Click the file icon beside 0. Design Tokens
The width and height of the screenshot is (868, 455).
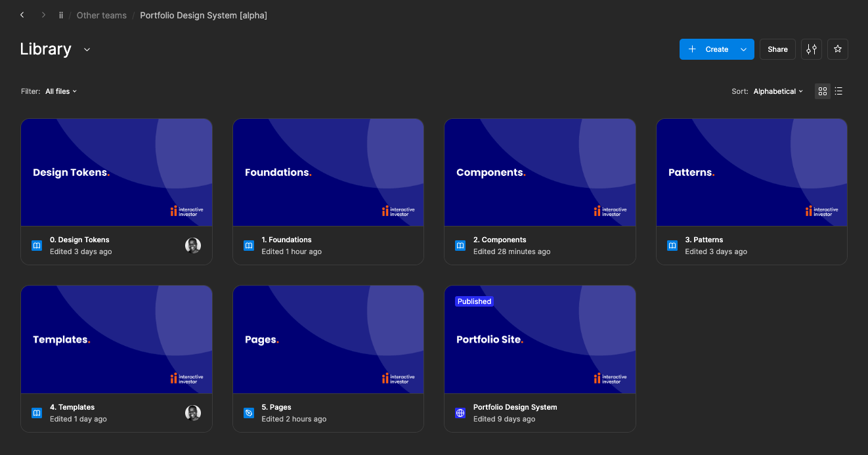click(x=37, y=246)
